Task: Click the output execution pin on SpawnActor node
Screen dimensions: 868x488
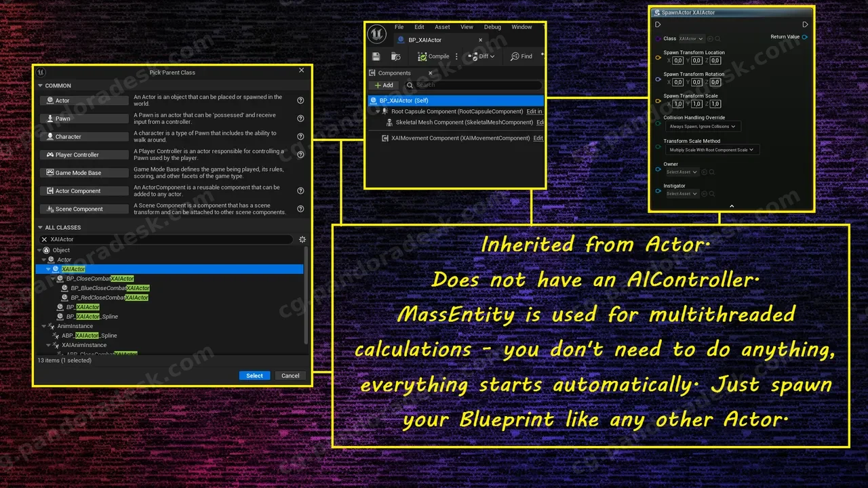Action: pos(805,24)
